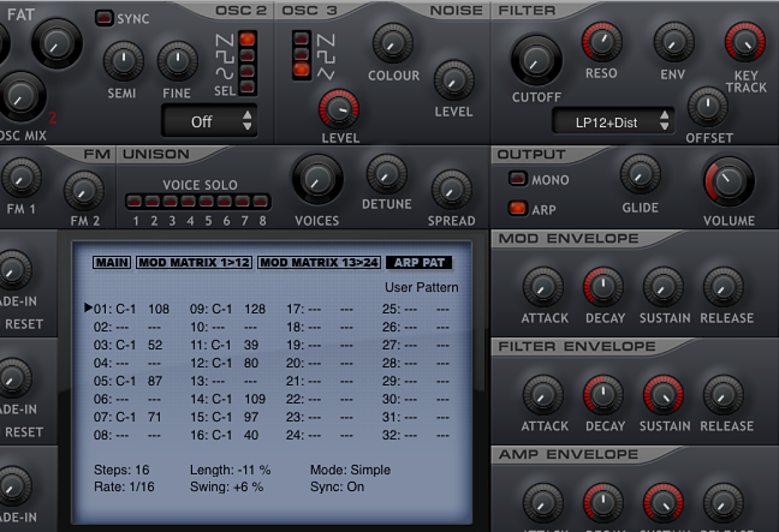Image resolution: width=779 pixels, height=532 pixels.
Task: Click the 'Length: -11 %' value
Action: coord(230,470)
